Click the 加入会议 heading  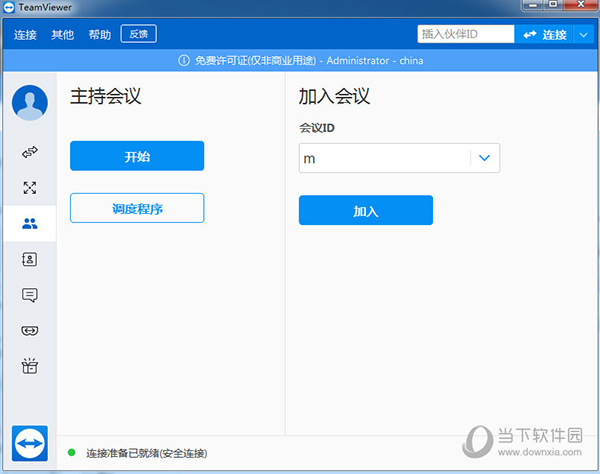[x=334, y=96]
